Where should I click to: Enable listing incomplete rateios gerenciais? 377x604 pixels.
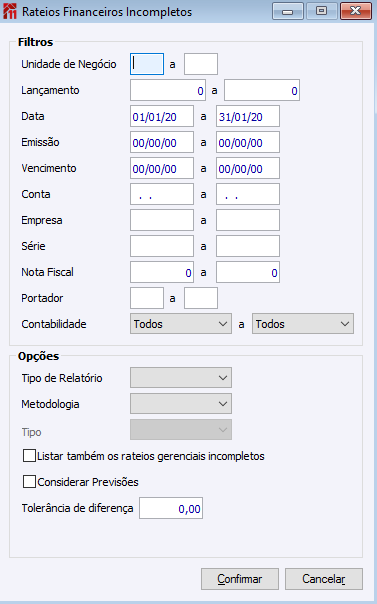pos(29,456)
